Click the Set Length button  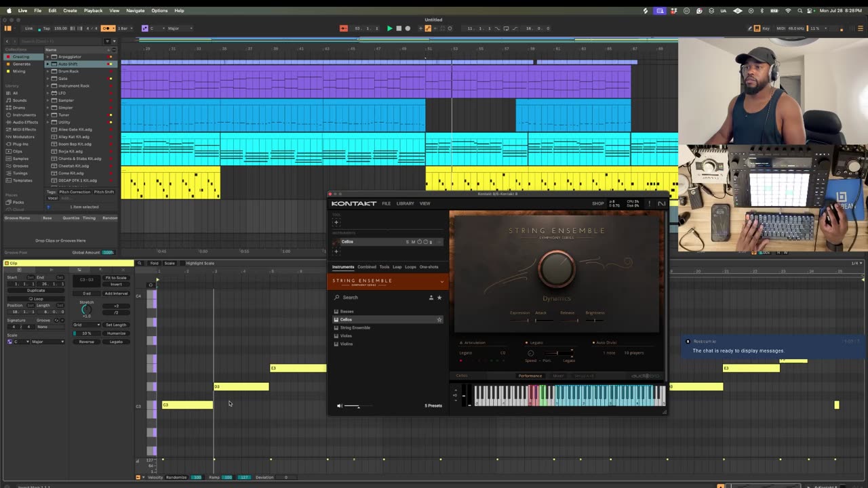(115, 325)
